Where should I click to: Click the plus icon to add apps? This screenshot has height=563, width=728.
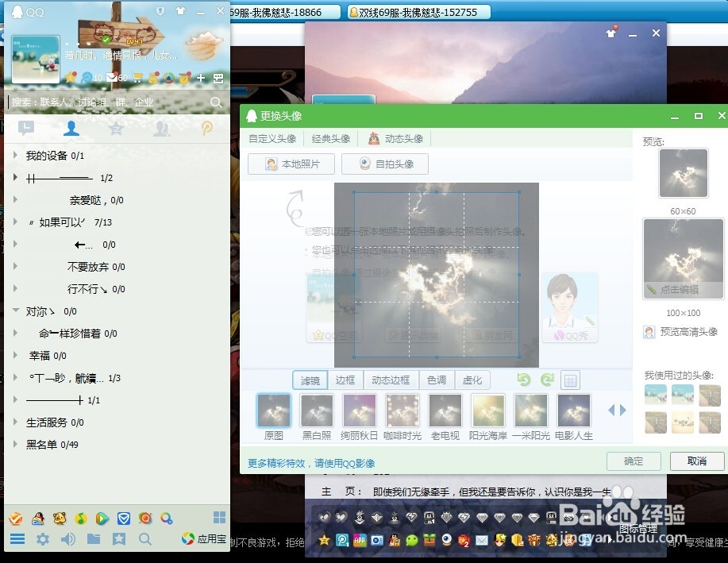tap(201, 78)
